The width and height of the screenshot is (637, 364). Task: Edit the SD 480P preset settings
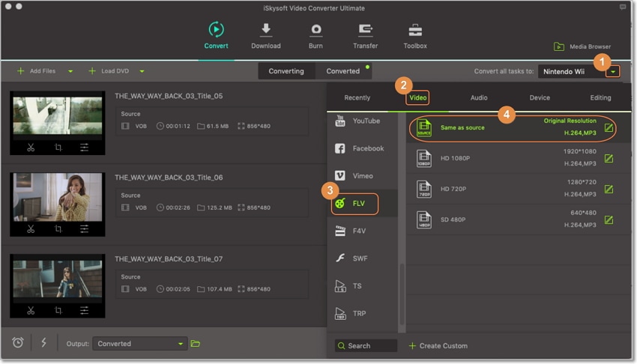tap(609, 220)
